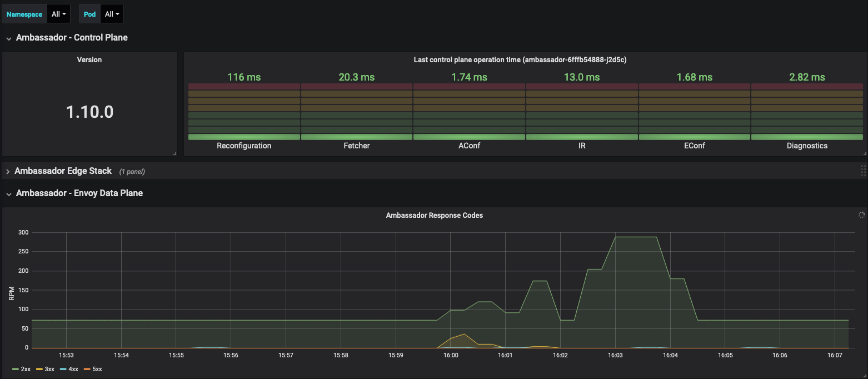Image resolution: width=868 pixels, height=379 pixels.
Task: Click the Fetcher bar gauge
Action: click(357, 112)
